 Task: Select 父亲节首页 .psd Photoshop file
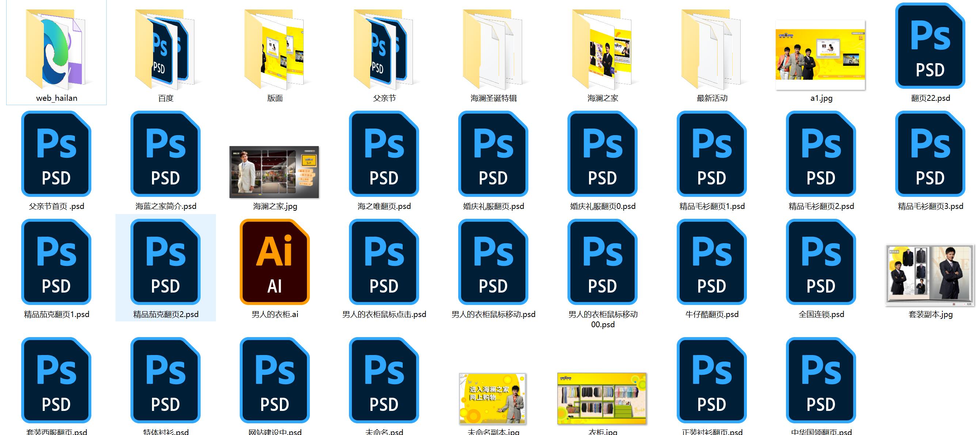click(56, 154)
